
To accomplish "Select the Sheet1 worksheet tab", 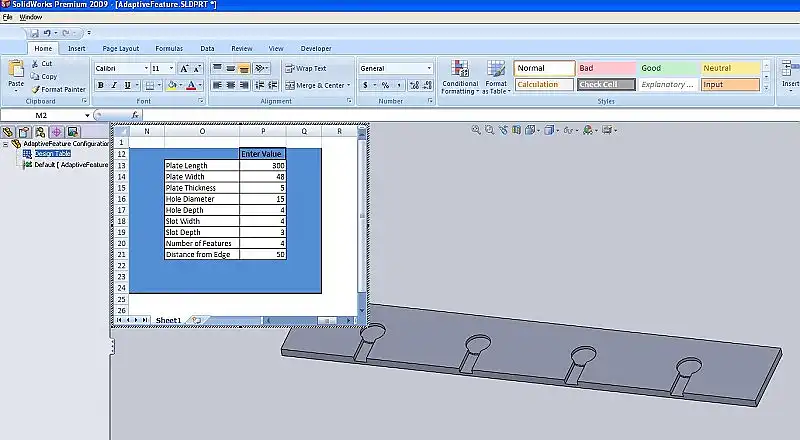I will tap(167, 320).
